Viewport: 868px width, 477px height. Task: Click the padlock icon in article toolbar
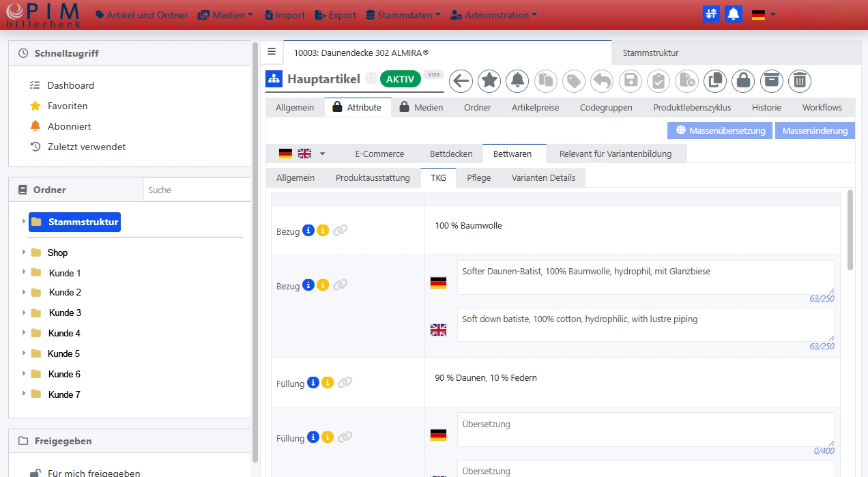743,81
